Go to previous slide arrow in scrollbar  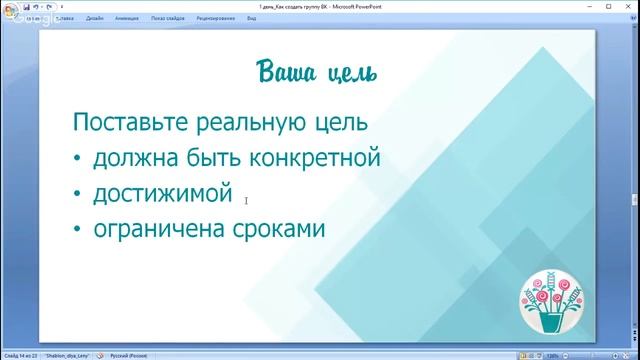coord(635,333)
